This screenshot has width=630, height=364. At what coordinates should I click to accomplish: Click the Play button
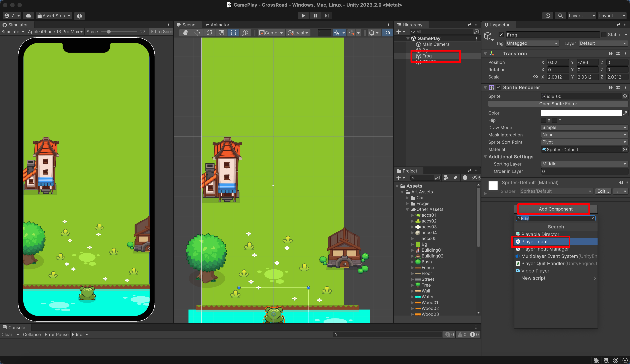(x=303, y=15)
